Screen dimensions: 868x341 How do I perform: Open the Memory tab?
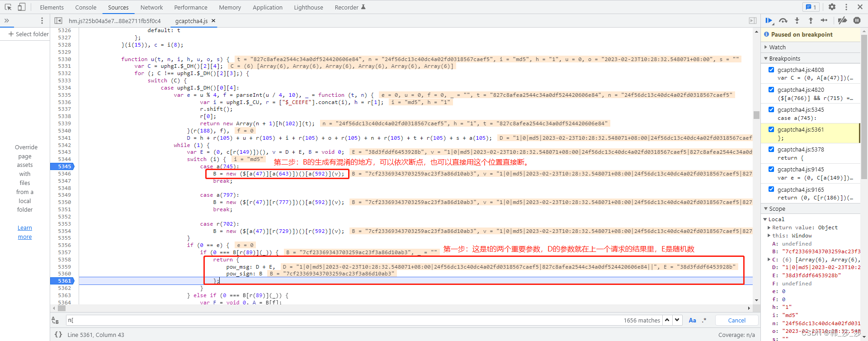pos(230,7)
